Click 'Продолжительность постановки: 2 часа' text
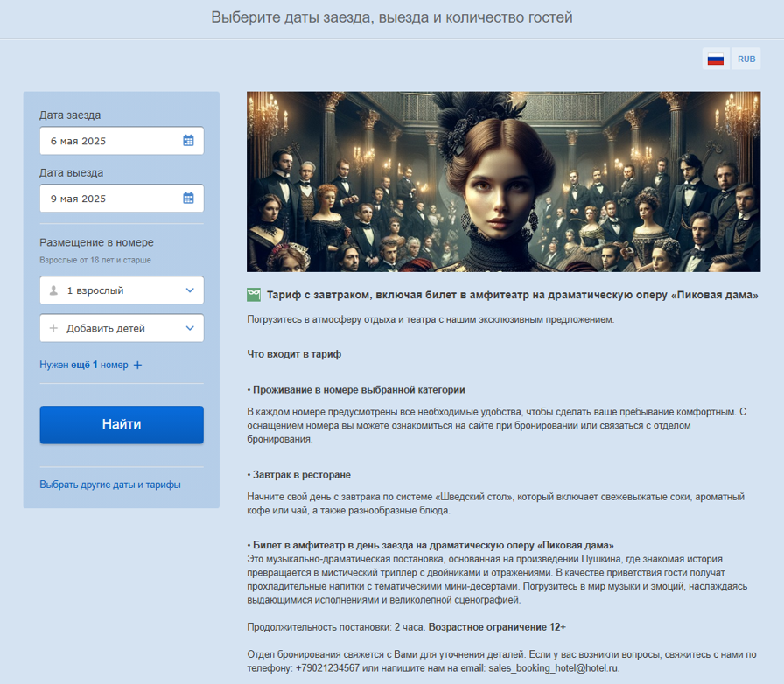The image size is (784, 684). click(x=336, y=627)
